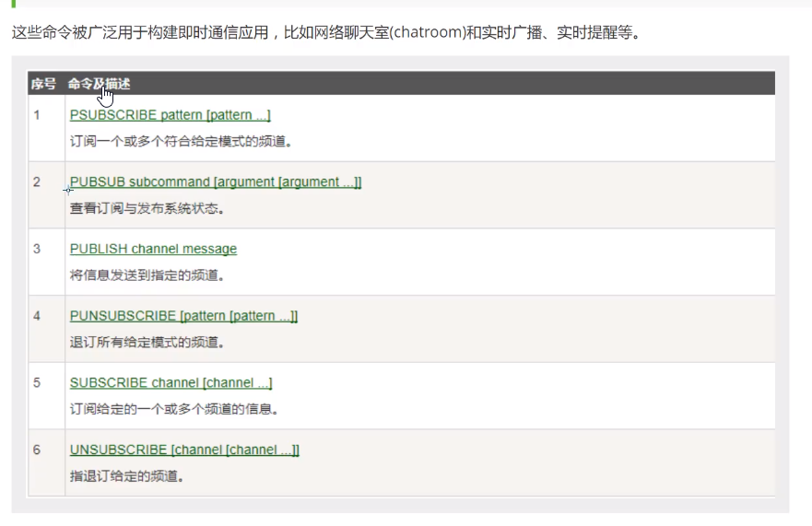The width and height of the screenshot is (812, 526).
Task: Open the UNSUBSCRIBE channel link
Action: [x=184, y=450]
